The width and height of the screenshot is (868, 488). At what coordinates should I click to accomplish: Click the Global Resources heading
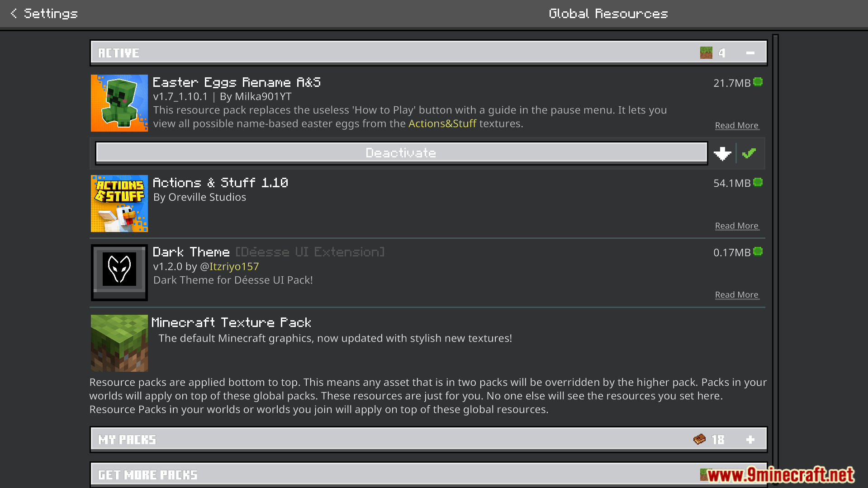[608, 14]
